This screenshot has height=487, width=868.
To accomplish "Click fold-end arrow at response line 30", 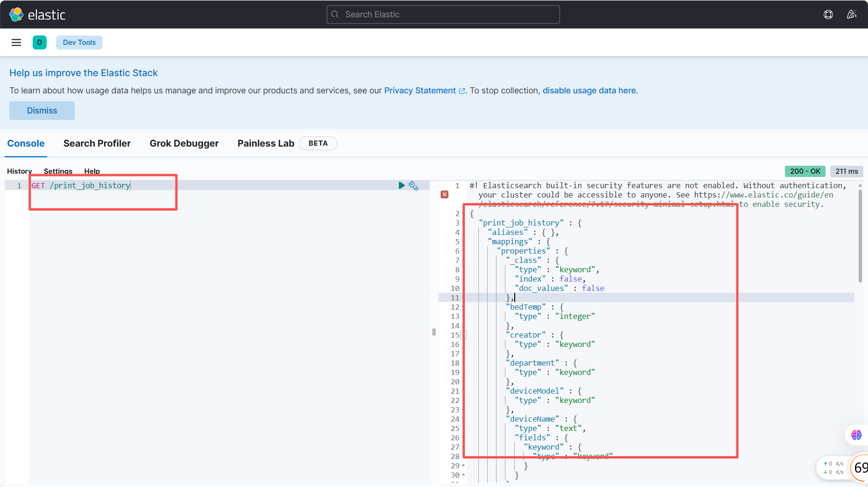I will coord(463,475).
